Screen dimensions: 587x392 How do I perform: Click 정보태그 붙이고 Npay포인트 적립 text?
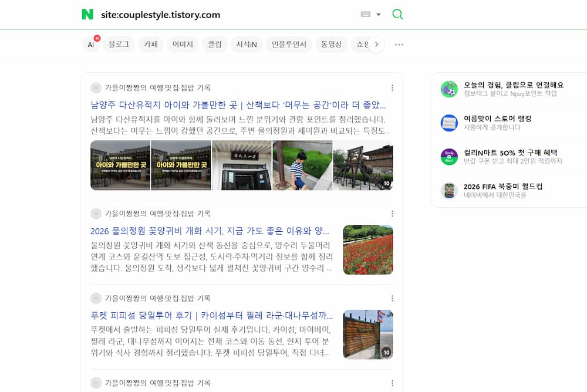(x=510, y=94)
